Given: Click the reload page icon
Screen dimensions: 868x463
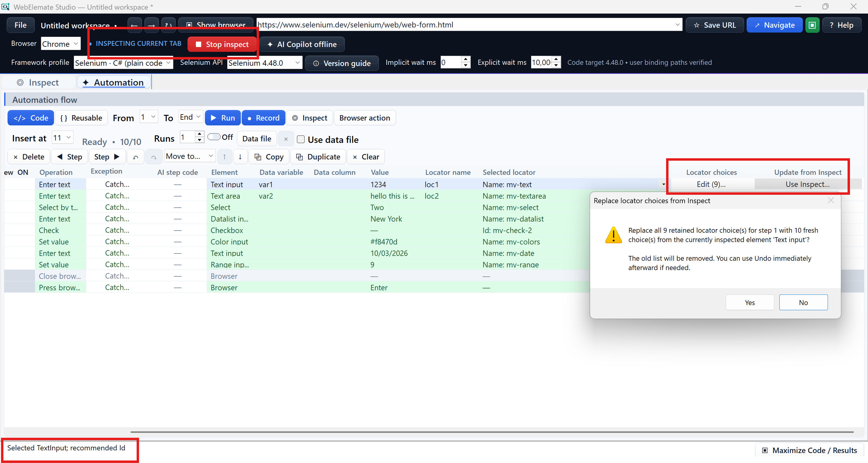Looking at the screenshot, I should (168, 25).
